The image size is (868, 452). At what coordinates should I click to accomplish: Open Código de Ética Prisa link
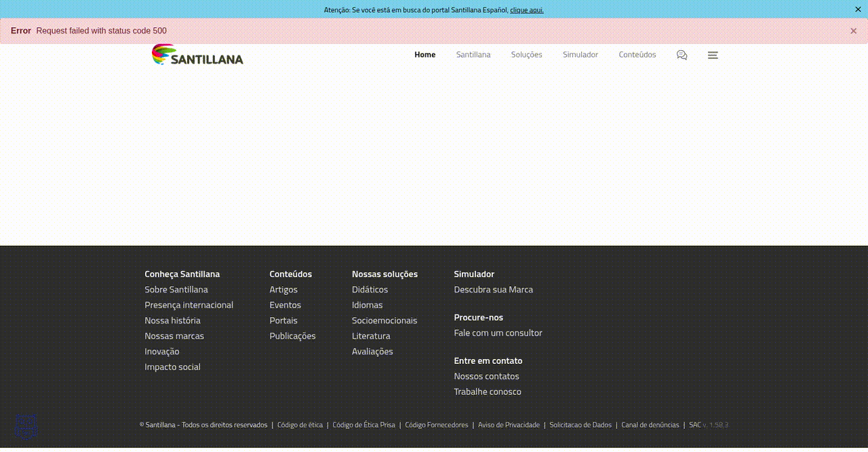[364, 425]
